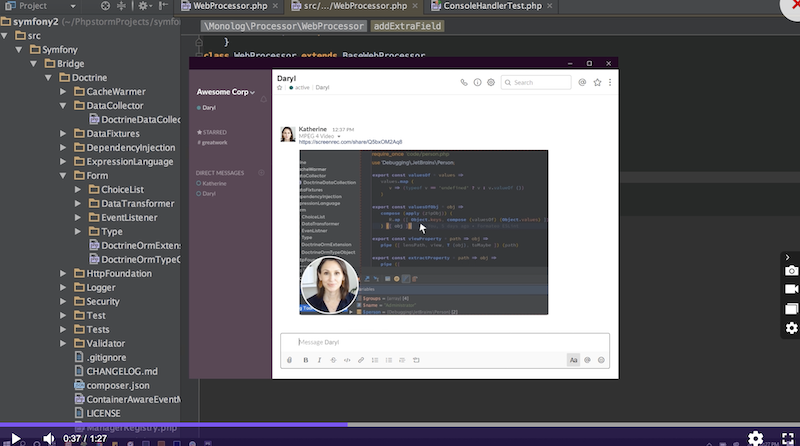Close the first WebProcessor.php tab
The height and width of the screenshot is (446, 800).
(x=275, y=6)
